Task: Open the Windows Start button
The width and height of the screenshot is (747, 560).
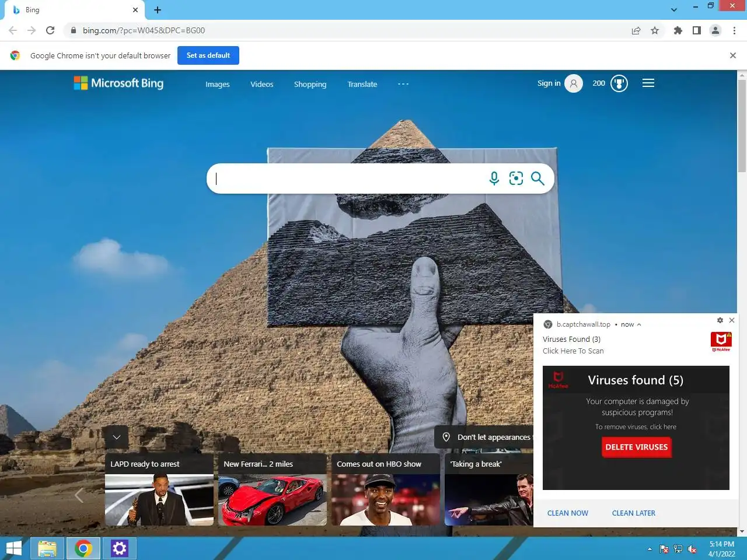Action: tap(14, 548)
